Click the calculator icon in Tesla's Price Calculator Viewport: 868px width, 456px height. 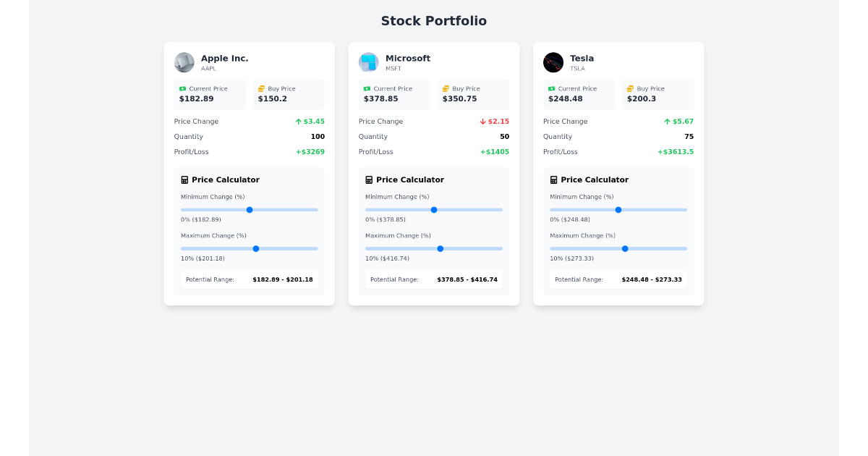point(552,179)
